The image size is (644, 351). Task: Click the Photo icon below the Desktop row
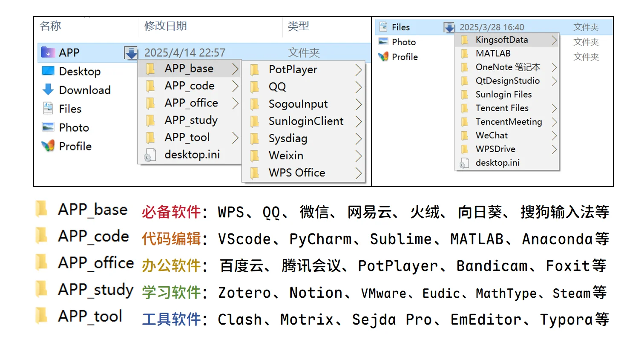[x=48, y=127]
